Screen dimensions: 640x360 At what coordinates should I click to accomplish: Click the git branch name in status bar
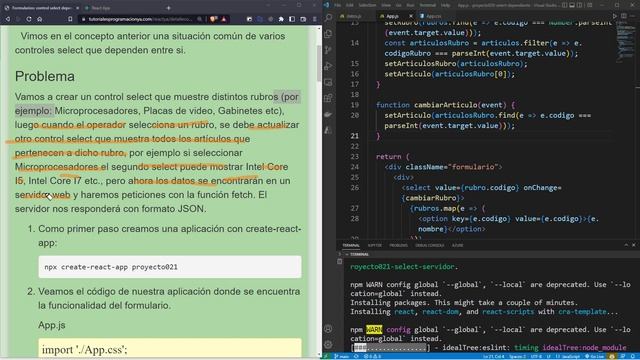click(342, 356)
